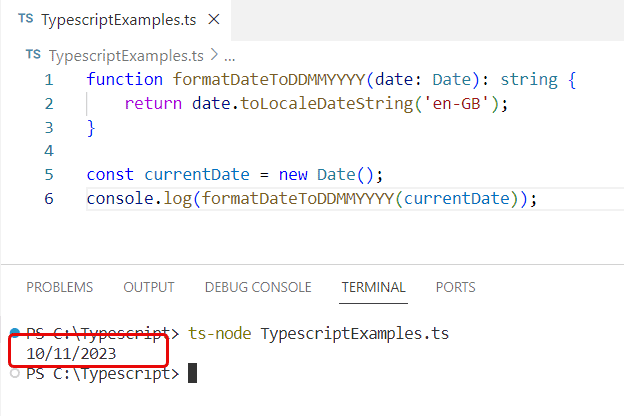This screenshot has height=416, width=624.
Task: Close the TypescriptExamples.ts tab
Action: [x=214, y=19]
